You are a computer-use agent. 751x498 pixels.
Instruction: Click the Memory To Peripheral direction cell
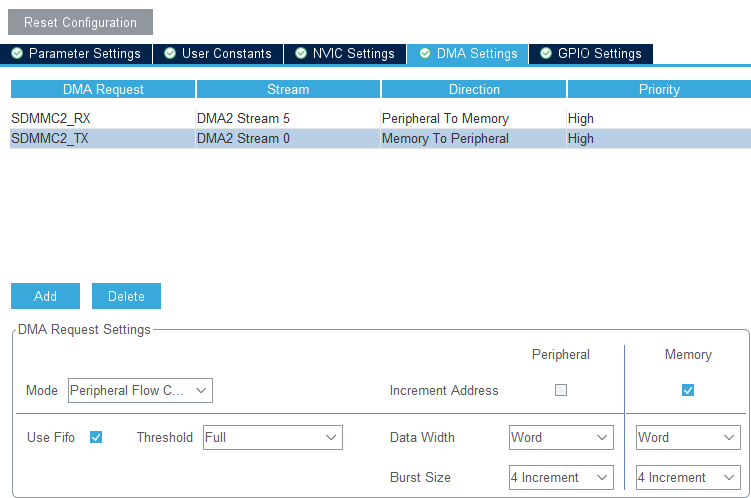[474, 138]
